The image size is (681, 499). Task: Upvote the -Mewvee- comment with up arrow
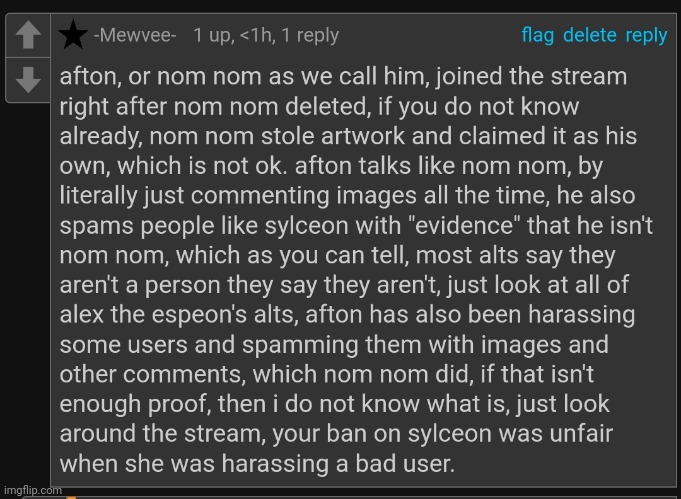coord(28,35)
